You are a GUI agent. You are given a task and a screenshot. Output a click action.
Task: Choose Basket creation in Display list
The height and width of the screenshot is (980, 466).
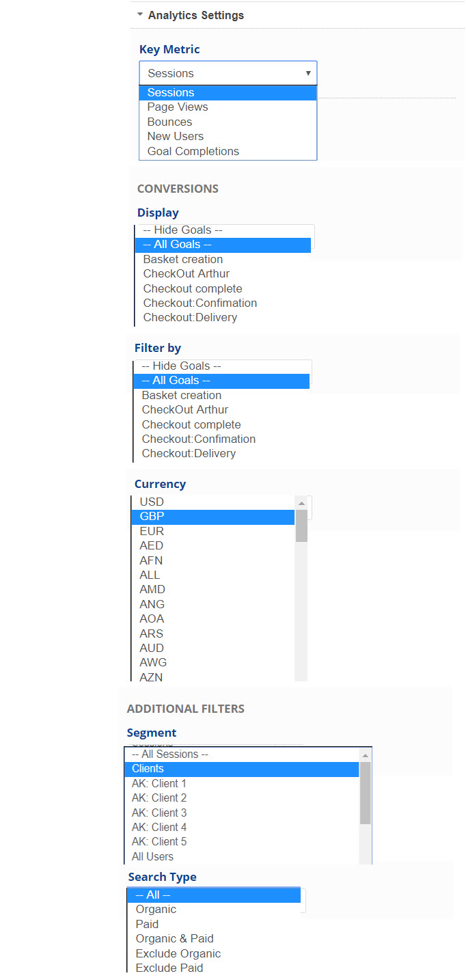183,260
